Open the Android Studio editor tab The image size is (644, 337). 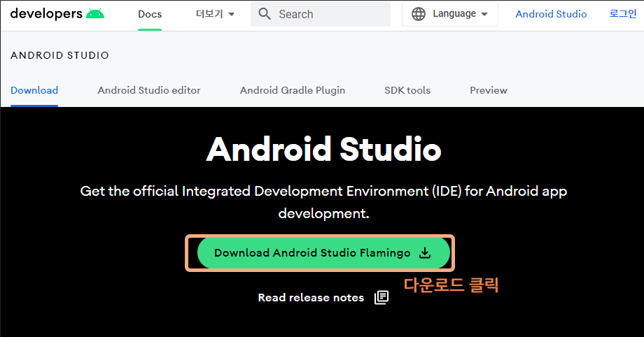pyautogui.click(x=149, y=90)
